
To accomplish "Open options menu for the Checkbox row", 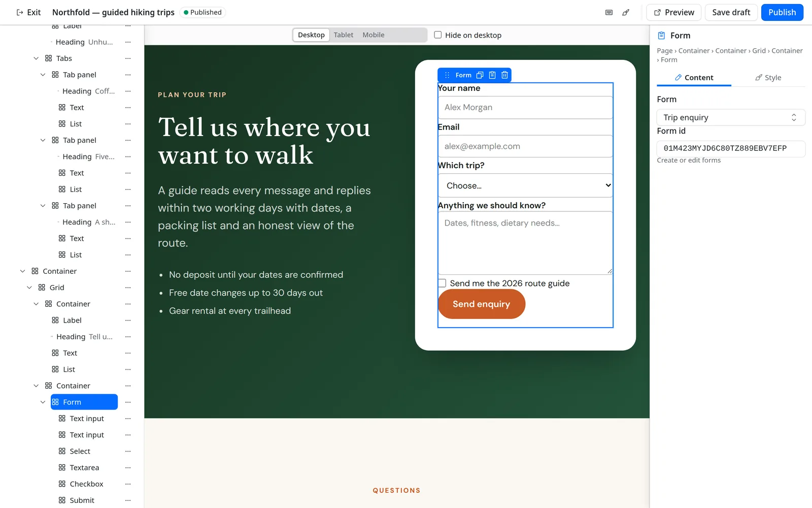I will point(128,484).
